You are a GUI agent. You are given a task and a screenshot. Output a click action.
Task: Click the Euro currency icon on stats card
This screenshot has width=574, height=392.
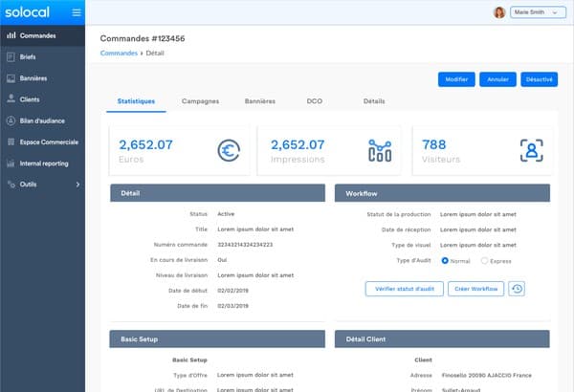(x=229, y=150)
